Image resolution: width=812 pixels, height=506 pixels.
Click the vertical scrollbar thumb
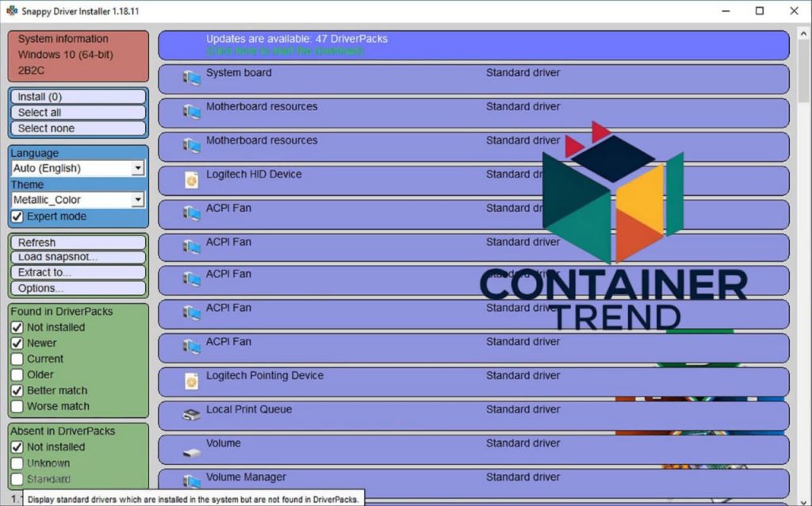pos(804,71)
